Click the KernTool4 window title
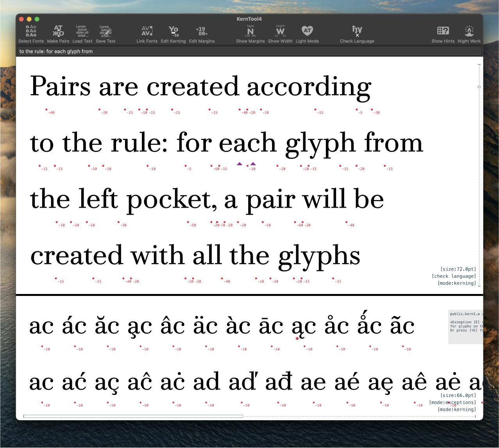The image size is (499, 448). point(249,19)
